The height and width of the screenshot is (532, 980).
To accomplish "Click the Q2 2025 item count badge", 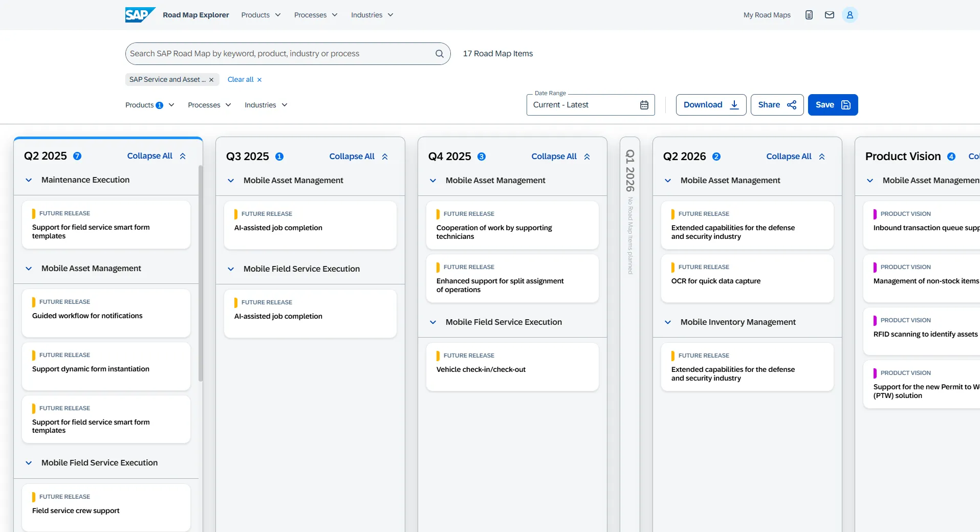I will pyautogui.click(x=77, y=156).
